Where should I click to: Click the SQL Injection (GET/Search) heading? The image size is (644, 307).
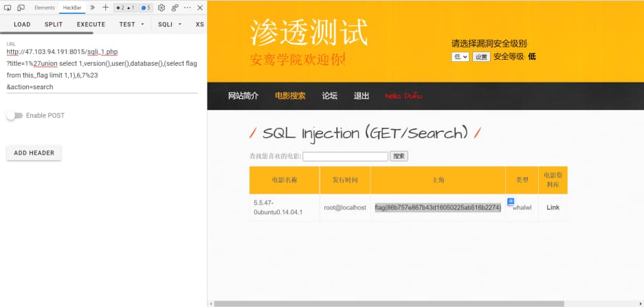(365, 133)
